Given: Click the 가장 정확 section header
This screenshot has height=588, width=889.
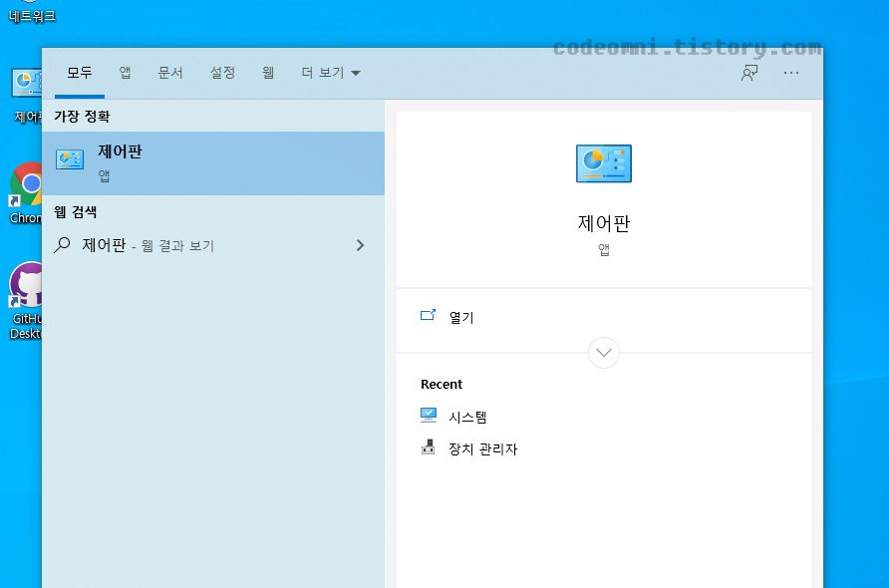Looking at the screenshot, I should point(82,117).
